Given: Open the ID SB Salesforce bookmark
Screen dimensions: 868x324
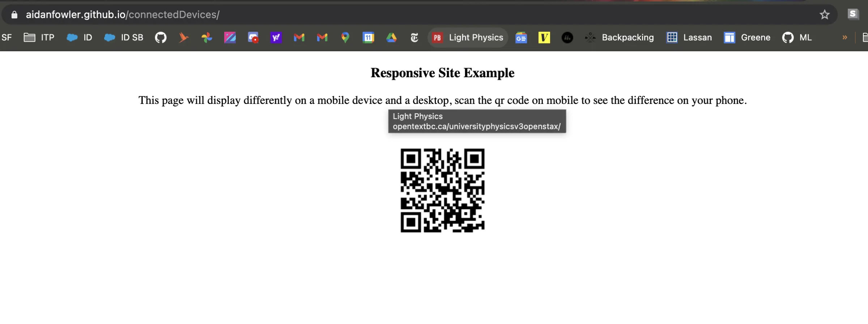Looking at the screenshot, I should click(x=124, y=37).
